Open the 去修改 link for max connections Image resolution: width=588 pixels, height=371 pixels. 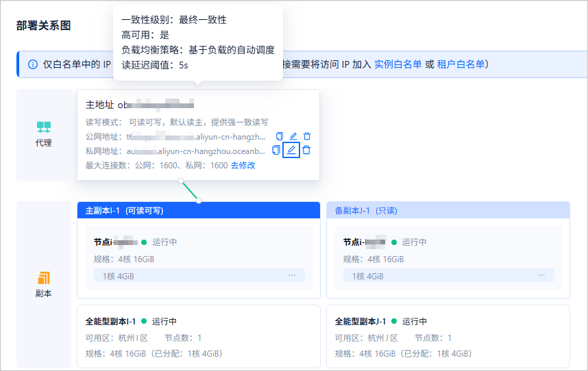243,166
